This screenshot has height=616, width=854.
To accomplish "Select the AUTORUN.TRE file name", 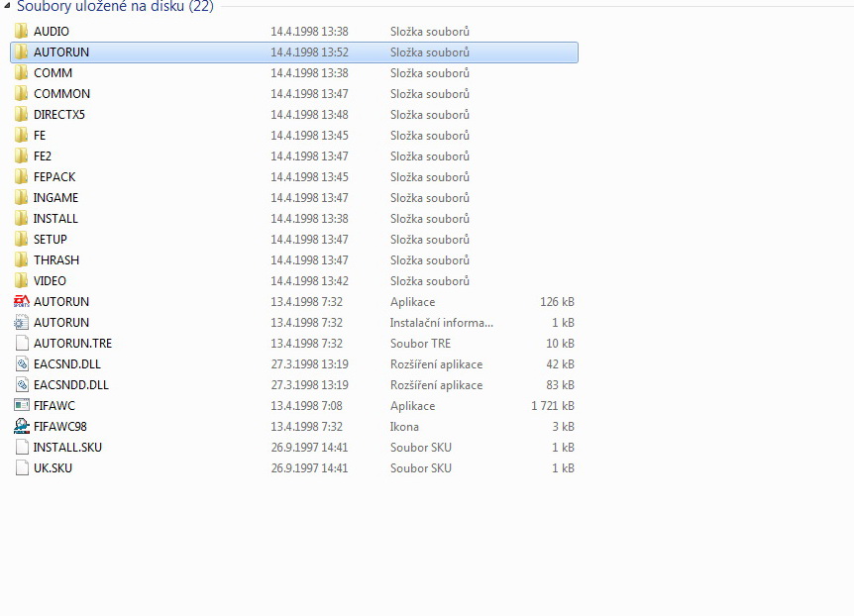I will coord(72,344).
